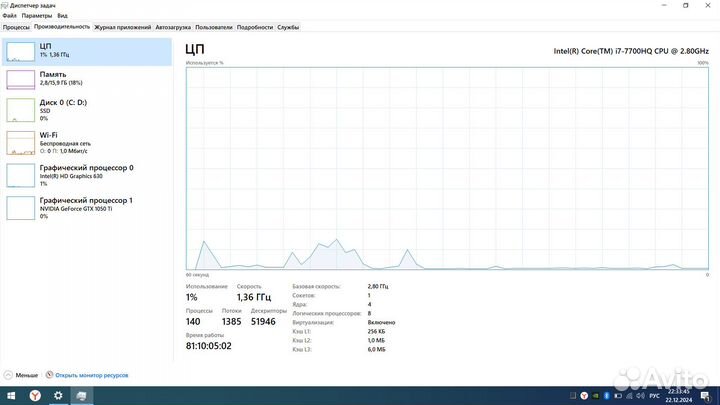The width and height of the screenshot is (720, 405).
Task: Click the Task Manager taskbar icon
Action: click(82, 395)
